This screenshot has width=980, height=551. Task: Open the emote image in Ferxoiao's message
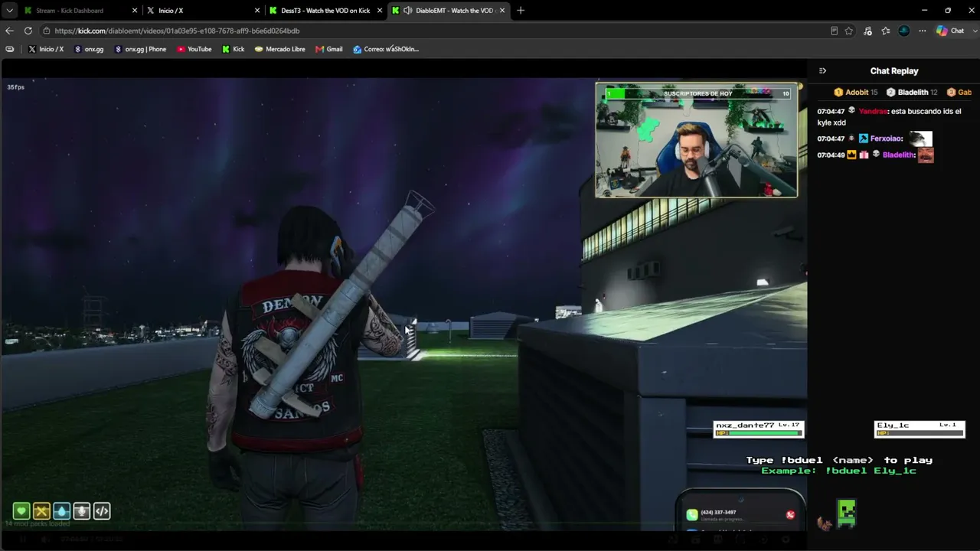coord(920,139)
